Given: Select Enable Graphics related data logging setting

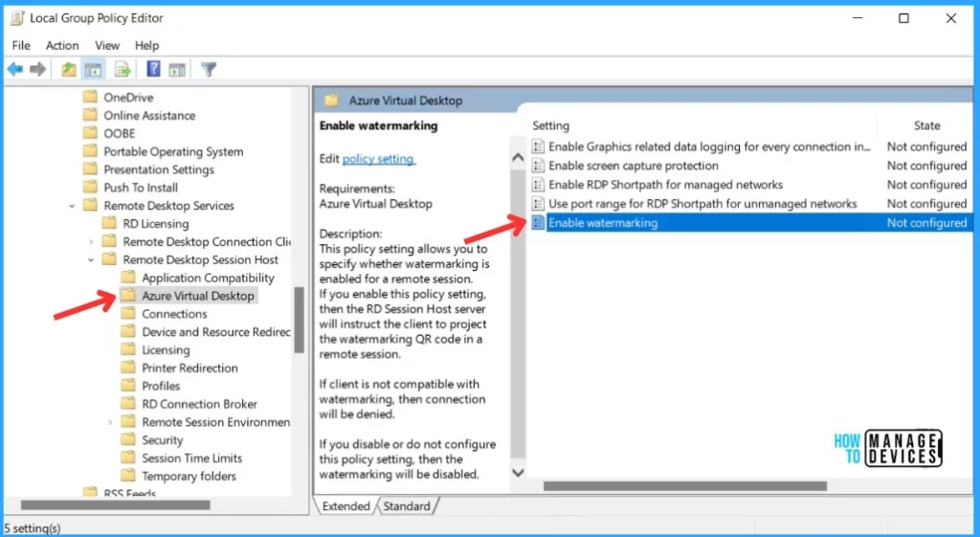Looking at the screenshot, I should coord(709,146).
